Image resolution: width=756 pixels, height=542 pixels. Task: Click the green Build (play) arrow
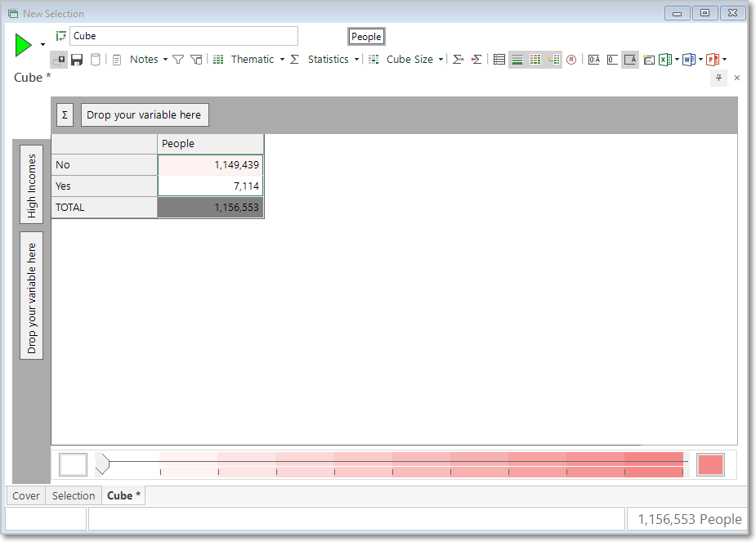23,45
